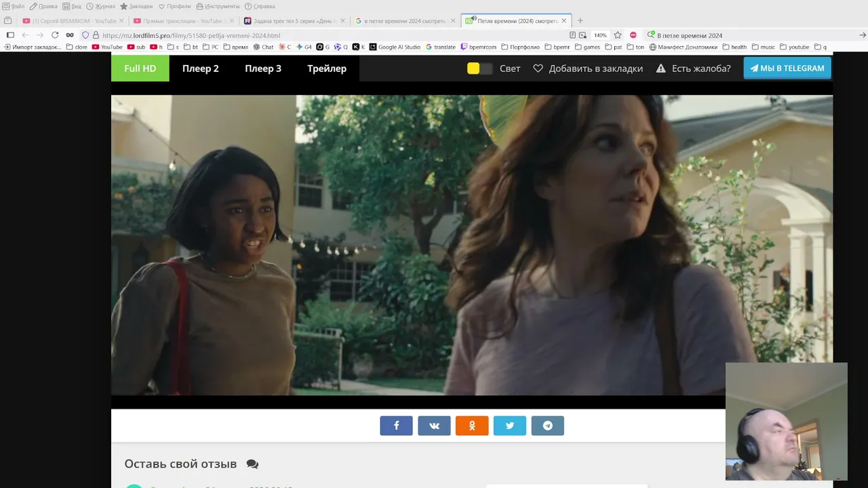868x488 pixels.
Task: Open the Инструменты menu
Action: [218, 6]
